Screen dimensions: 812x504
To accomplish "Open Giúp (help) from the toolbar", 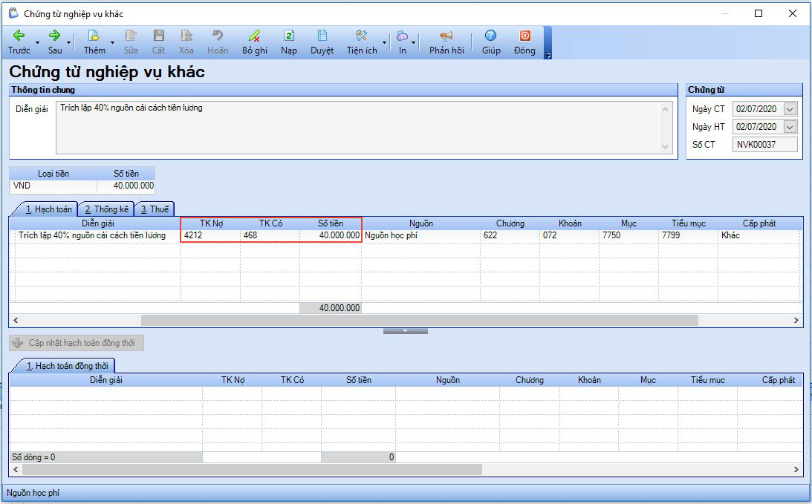I will click(490, 36).
